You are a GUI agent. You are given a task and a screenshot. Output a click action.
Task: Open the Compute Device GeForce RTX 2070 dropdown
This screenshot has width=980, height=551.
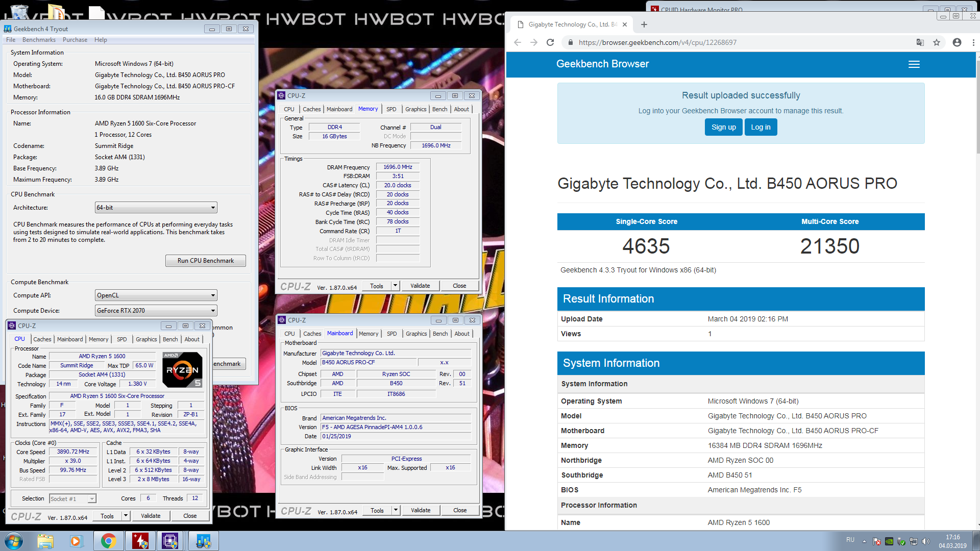coord(156,311)
